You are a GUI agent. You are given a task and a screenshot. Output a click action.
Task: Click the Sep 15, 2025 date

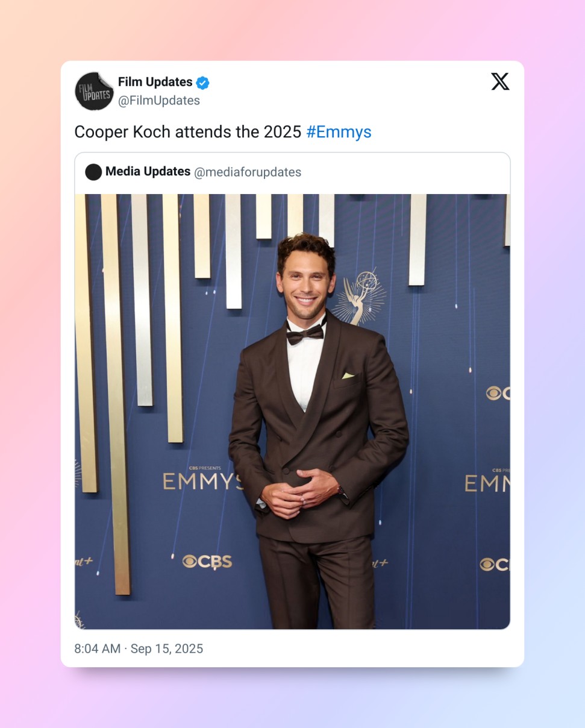[167, 648]
